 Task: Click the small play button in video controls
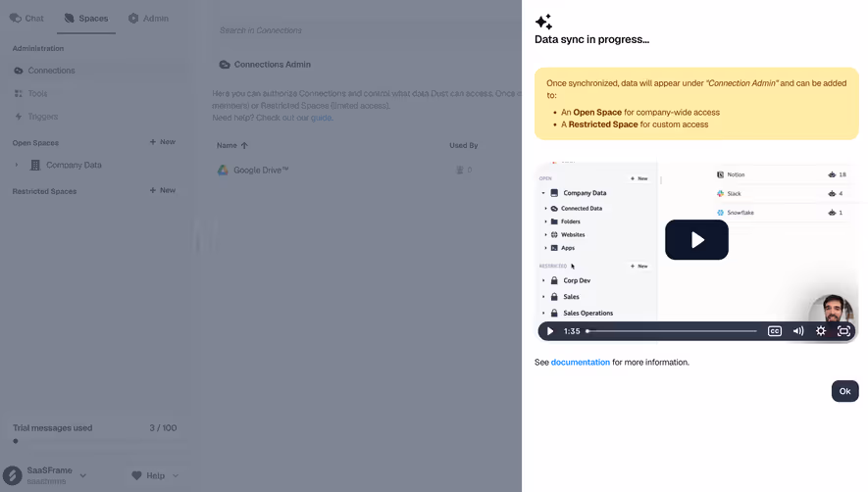point(549,331)
